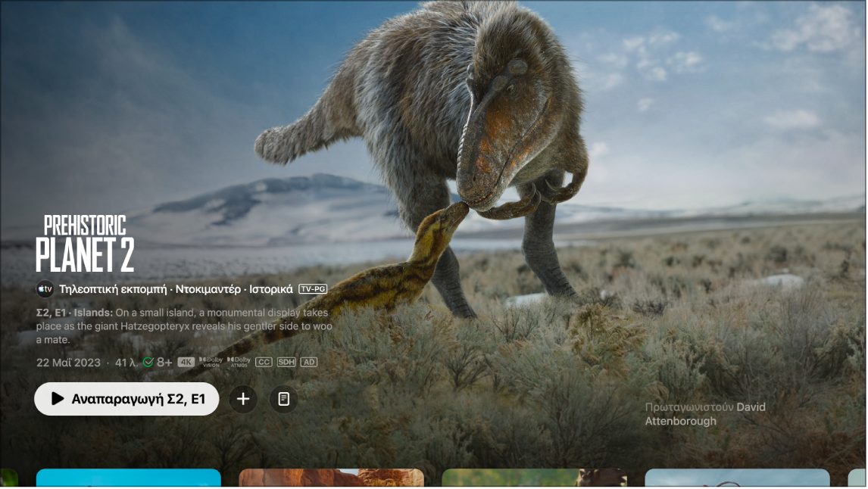Viewport: 868px width, 489px height.
Task: Select the fourth sky-colored episode thumbnail
Action: pos(737,478)
